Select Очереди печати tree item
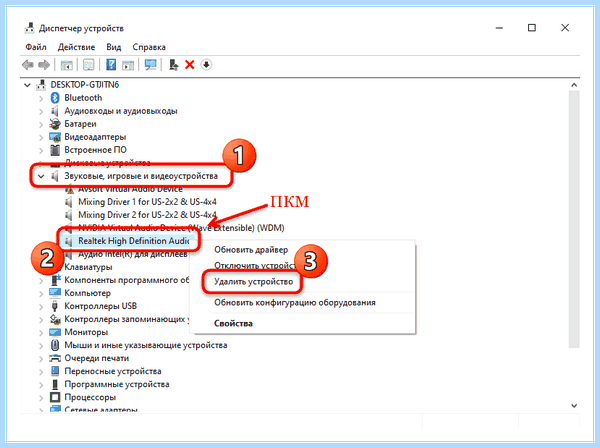Viewport: 600px width, 448px height. [x=96, y=358]
